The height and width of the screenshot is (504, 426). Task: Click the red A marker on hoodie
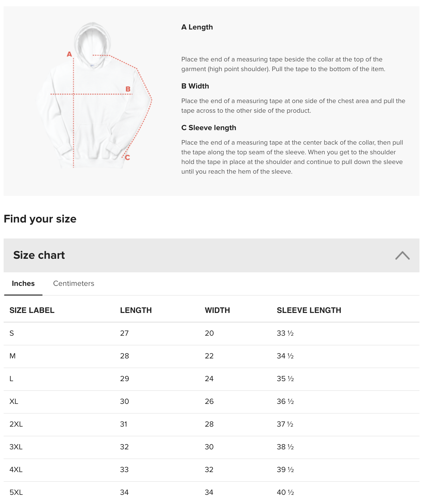[x=69, y=54]
